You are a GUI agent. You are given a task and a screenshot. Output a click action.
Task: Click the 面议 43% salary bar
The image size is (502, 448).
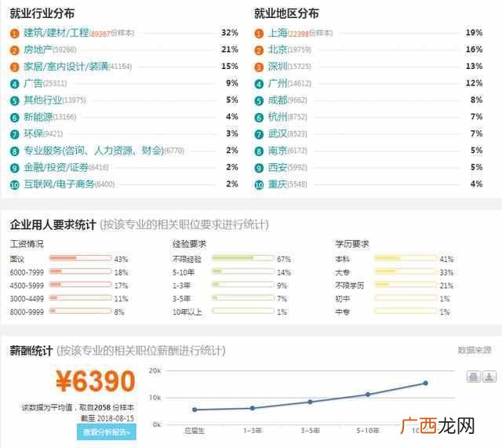click(x=80, y=258)
